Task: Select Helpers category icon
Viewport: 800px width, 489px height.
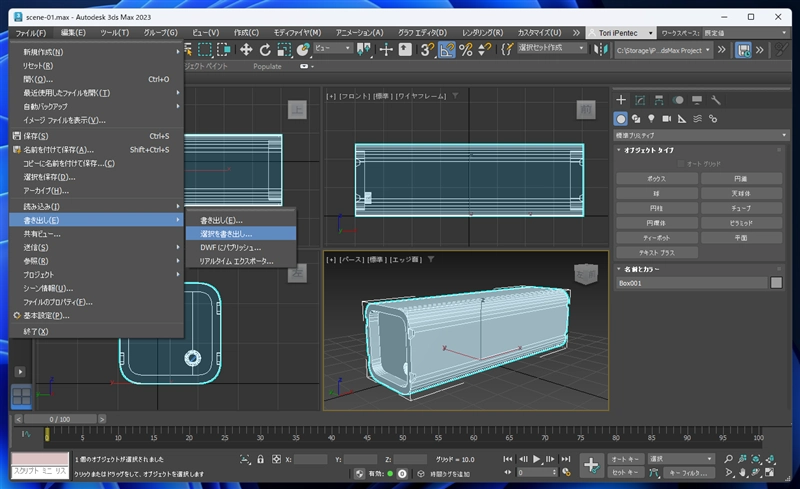Action: 682,119
